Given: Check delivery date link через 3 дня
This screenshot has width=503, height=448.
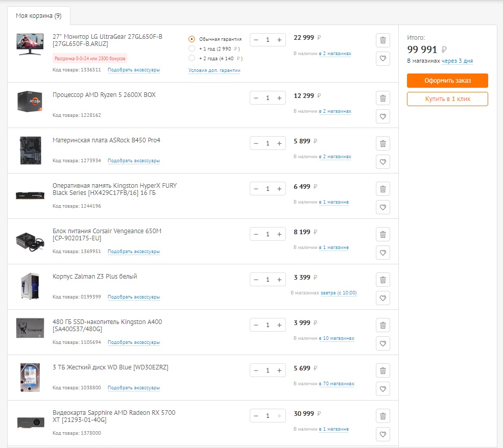Looking at the screenshot, I should [x=457, y=61].
